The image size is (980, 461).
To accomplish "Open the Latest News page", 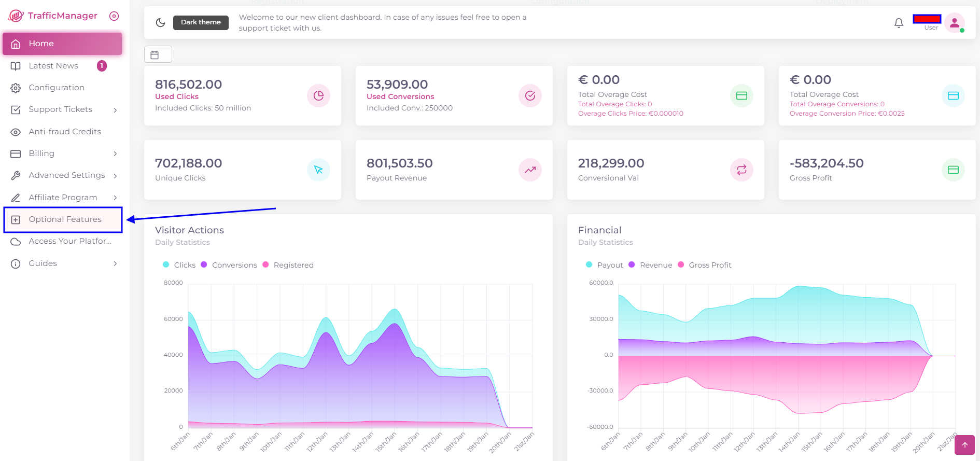I will (x=53, y=66).
